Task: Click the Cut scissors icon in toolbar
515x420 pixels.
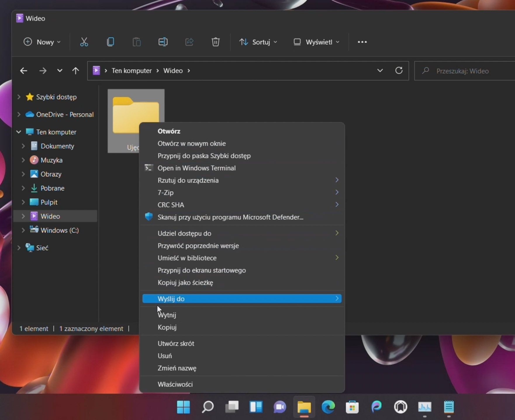Action: [84, 42]
